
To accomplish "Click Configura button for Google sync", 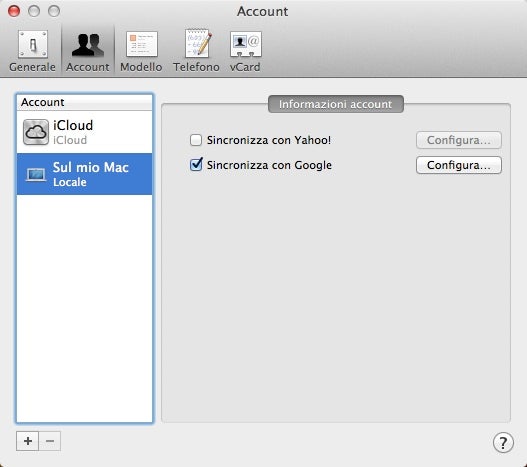I will click(x=458, y=165).
